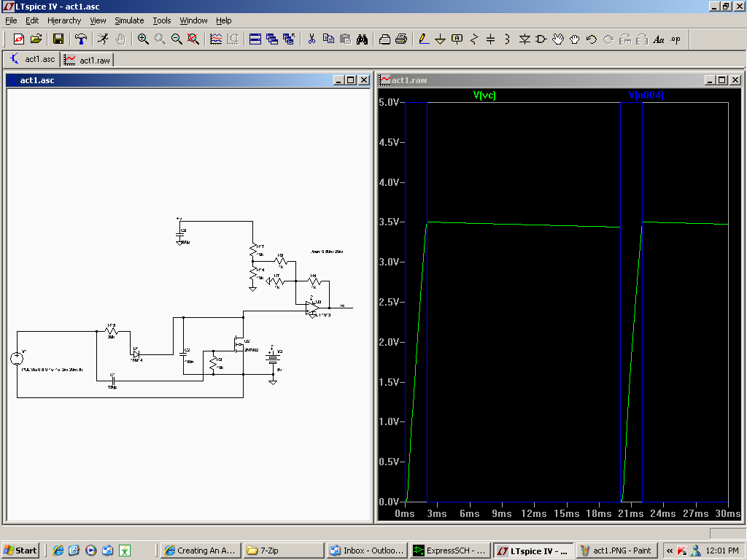Click the 3.5V label on the vertical axis
The image size is (747, 560).
390,222
